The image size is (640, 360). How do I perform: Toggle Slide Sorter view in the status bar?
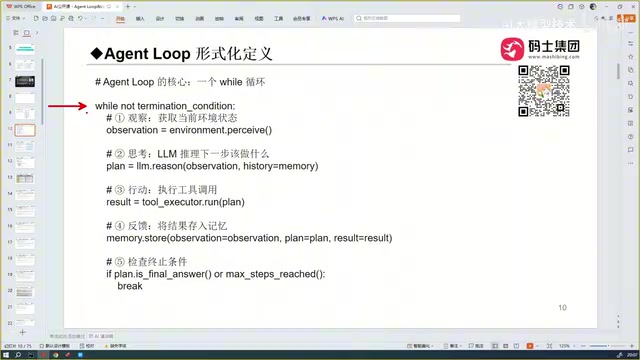[506, 346]
